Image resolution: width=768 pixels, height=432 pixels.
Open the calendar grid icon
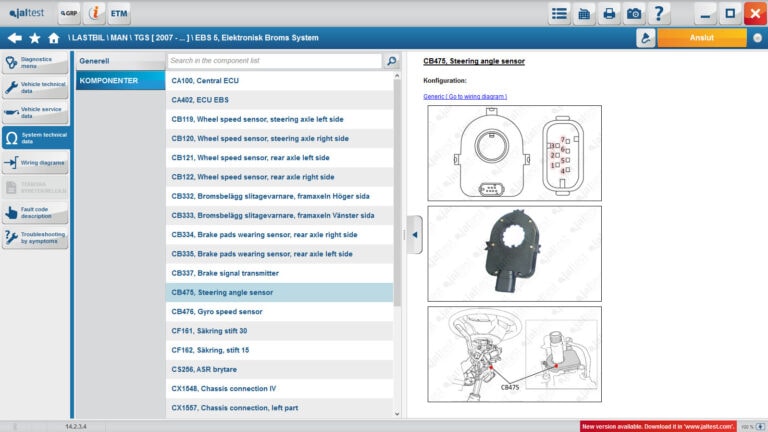point(584,13)
